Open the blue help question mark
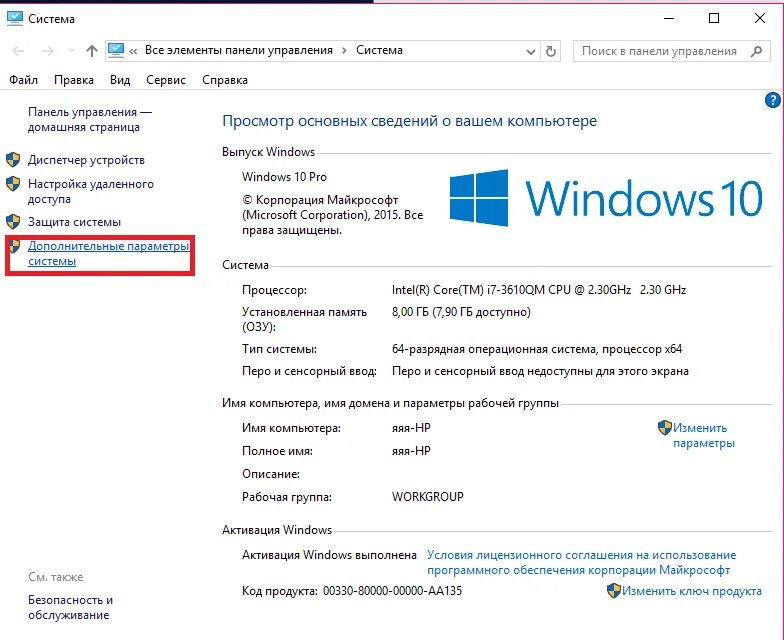 772,100
